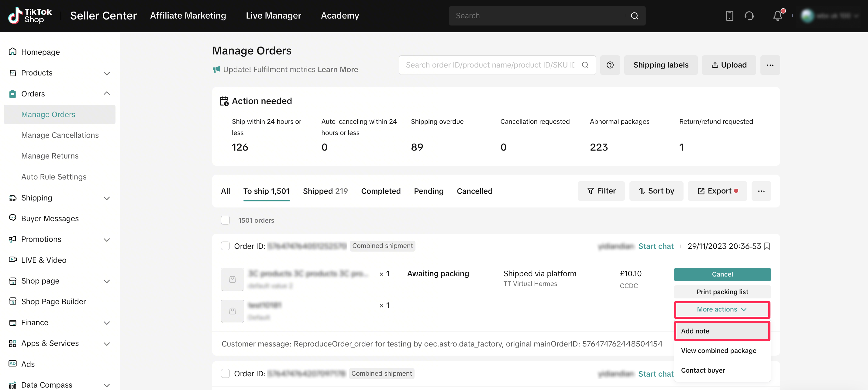Screen dimensions: 868x390
Task: Open three-dots menu beside Export
Action: click(x=761, y=191)
